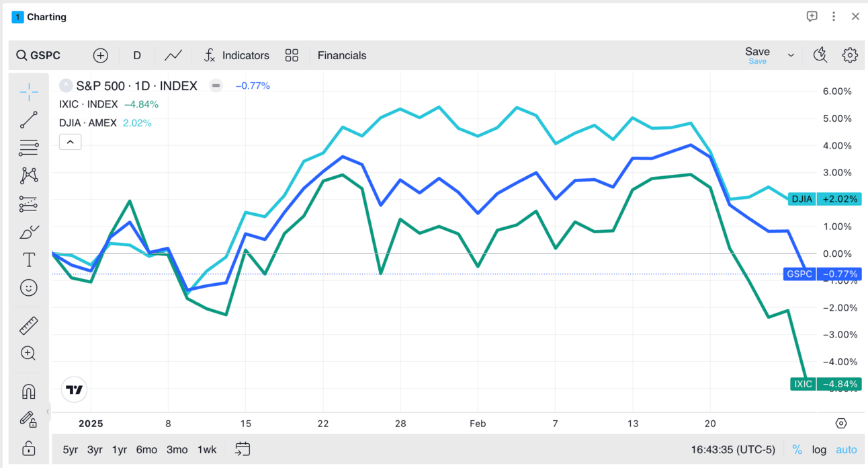Image resolution: width=868 pixels, height=468 pixels.
Task: Collapse the drawing toolbar side arrow
Action: (48, 412)
